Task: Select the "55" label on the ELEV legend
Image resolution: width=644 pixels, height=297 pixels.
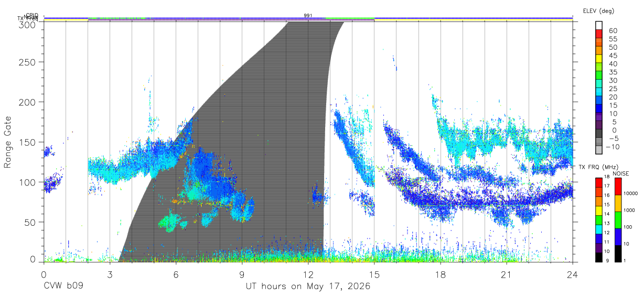Action: click(x=613, y=39)
